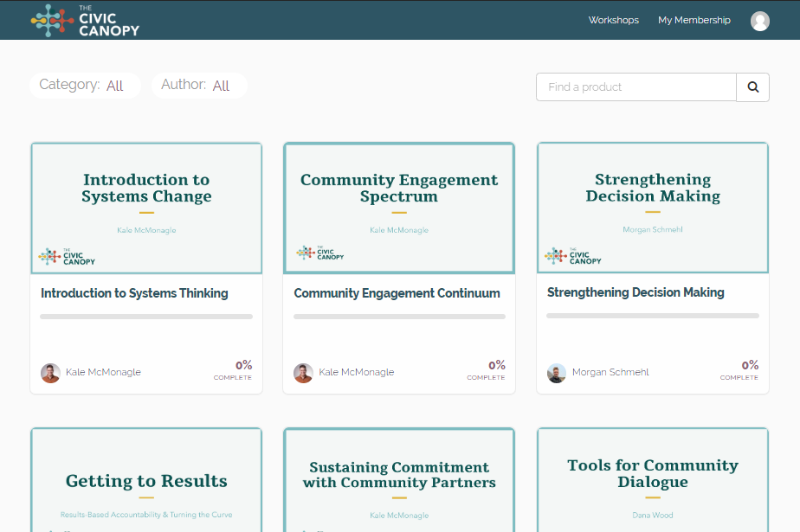Open Sustaining Commitment with Community Partners thumbnail
The height and width of the screenshot is (532, 800).
(x=399, y=480)
